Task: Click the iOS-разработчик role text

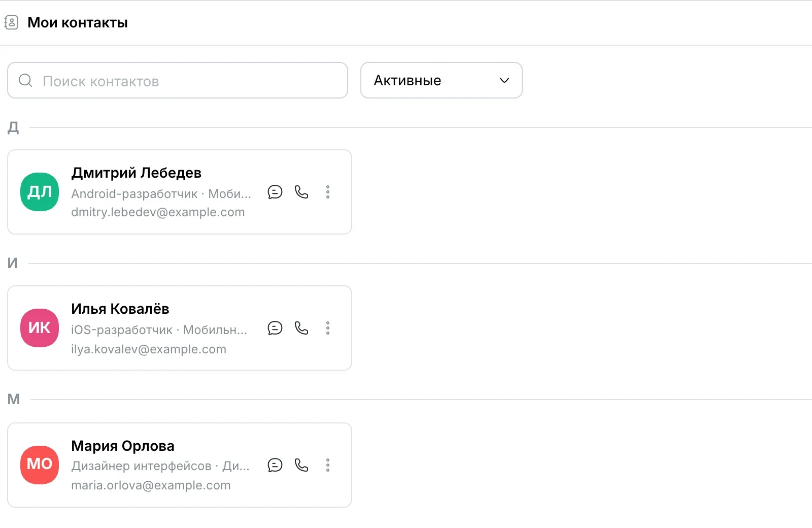Action: pos(122,330)
